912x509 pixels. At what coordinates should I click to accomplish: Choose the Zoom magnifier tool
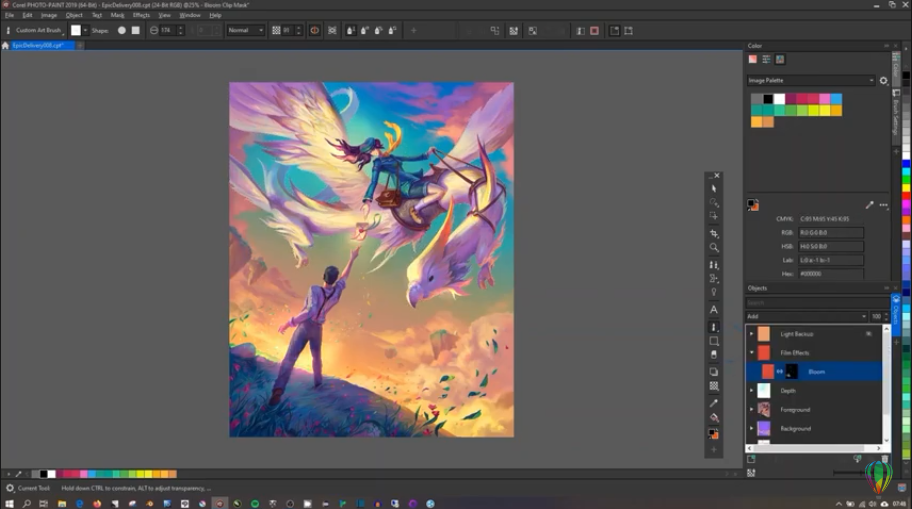[713, 247]
